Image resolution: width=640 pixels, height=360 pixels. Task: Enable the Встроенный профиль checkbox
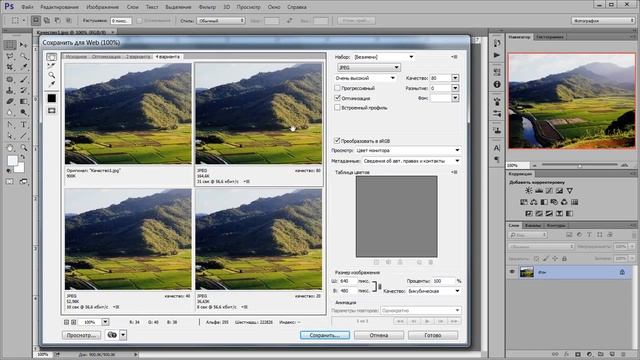click(x=337, y=108)
